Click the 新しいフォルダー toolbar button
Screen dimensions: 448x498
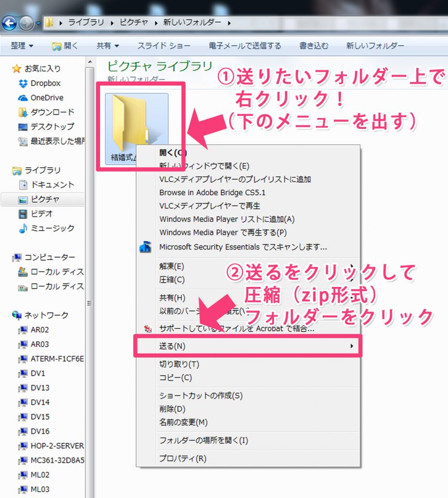(375, 46)
